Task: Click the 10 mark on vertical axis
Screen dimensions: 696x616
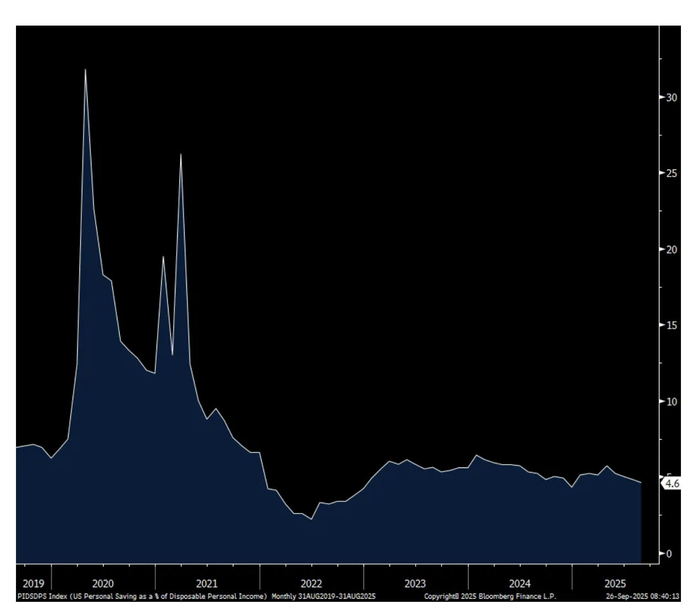Action: (x=671, y=402)
